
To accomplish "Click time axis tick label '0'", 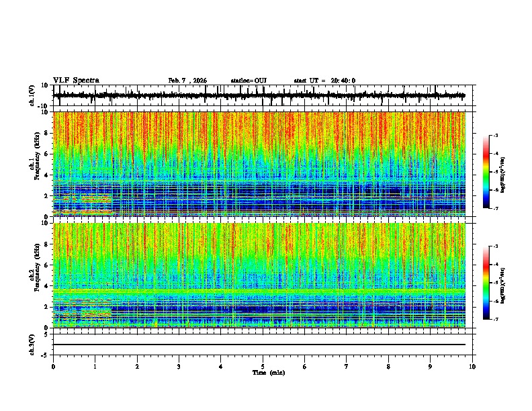I will click(53, 367).
